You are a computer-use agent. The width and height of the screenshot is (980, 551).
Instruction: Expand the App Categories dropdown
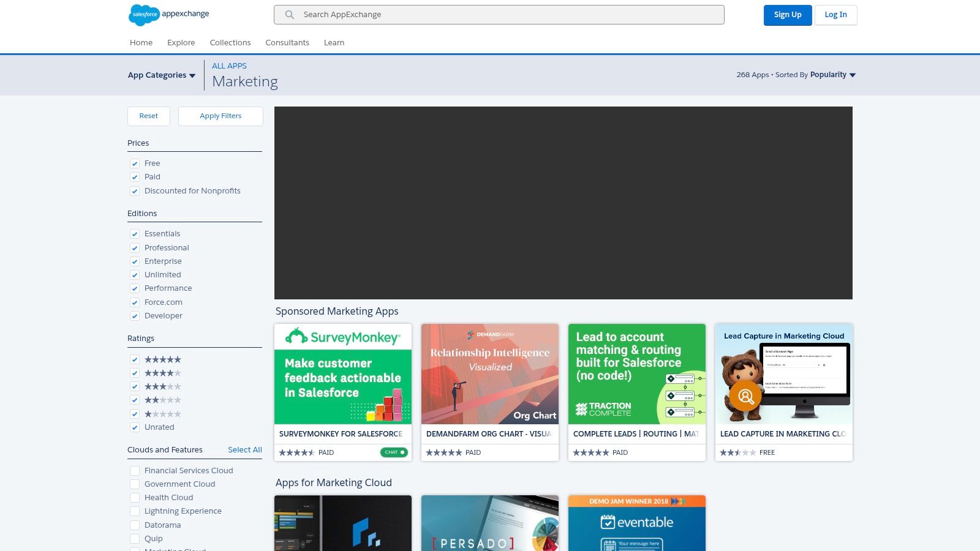[x=162, y=75]
